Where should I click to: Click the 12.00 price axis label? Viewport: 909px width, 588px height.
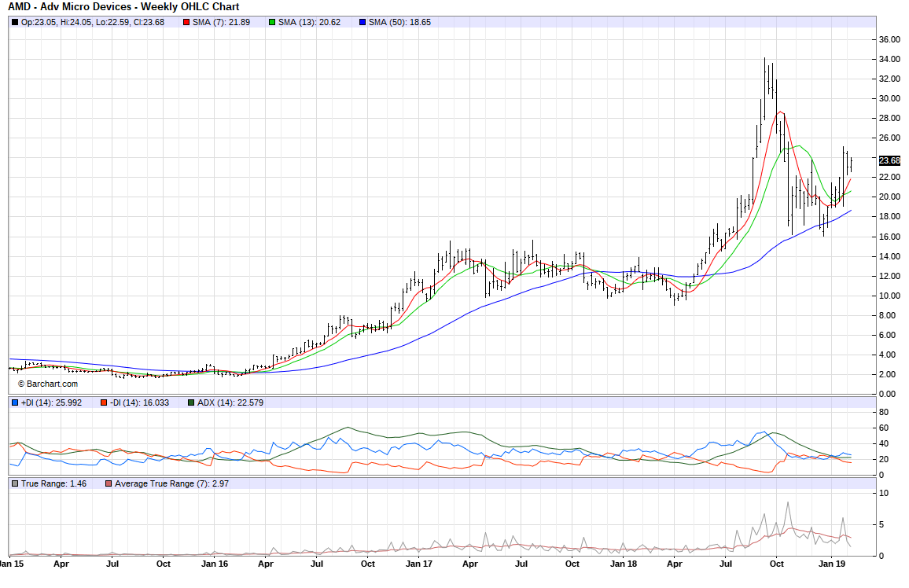point(890,276)
